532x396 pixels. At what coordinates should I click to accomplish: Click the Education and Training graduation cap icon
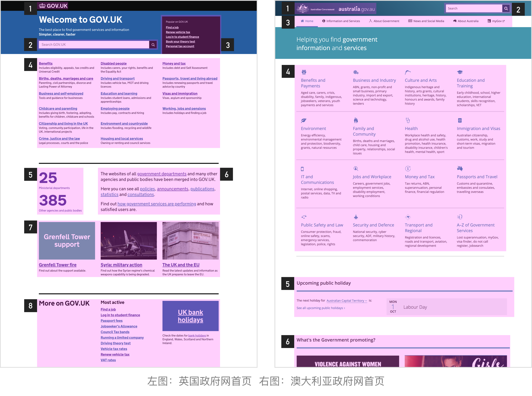[x=460, y=72]
